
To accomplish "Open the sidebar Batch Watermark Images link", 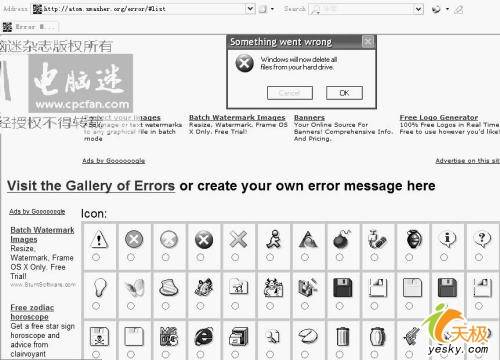I will pos(42,235).
